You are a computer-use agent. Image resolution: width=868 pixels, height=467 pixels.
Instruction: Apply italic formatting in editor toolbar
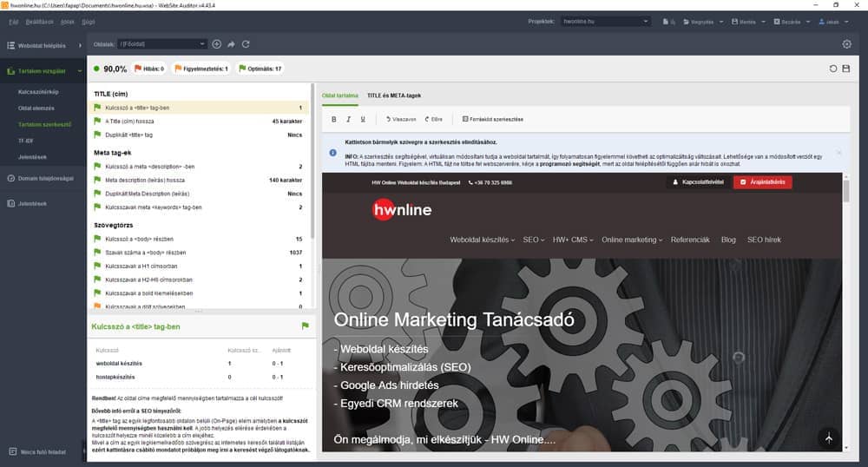[348, 119]
